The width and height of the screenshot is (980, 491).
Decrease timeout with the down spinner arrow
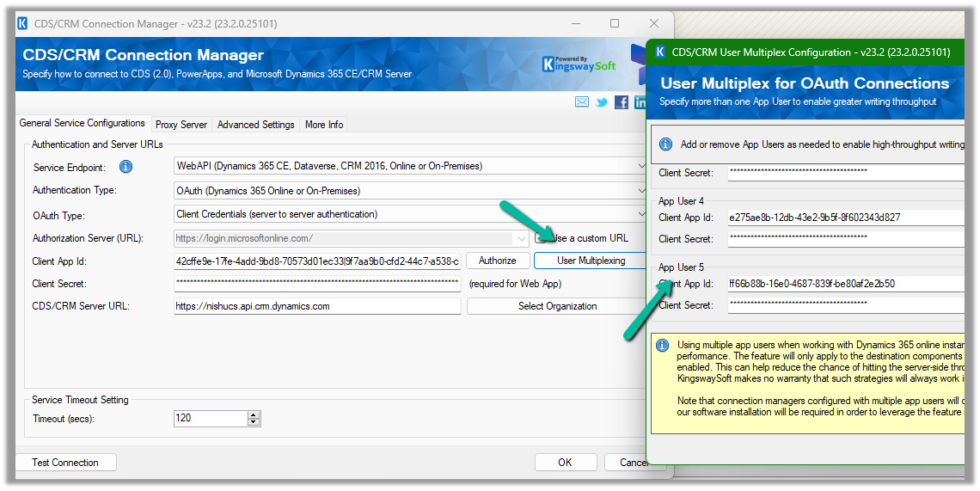(x=253, y=422)
